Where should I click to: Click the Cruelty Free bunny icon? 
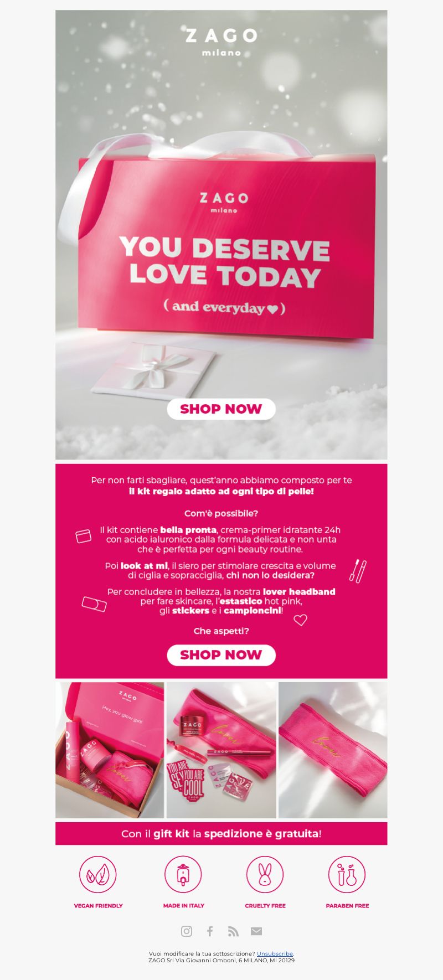265,875
